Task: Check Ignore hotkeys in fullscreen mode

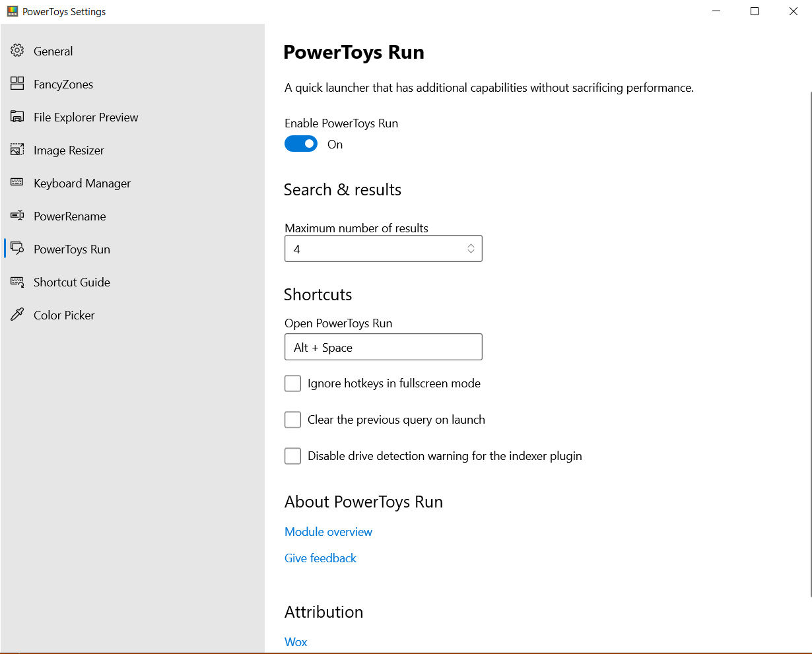Action: click(292, 383)
